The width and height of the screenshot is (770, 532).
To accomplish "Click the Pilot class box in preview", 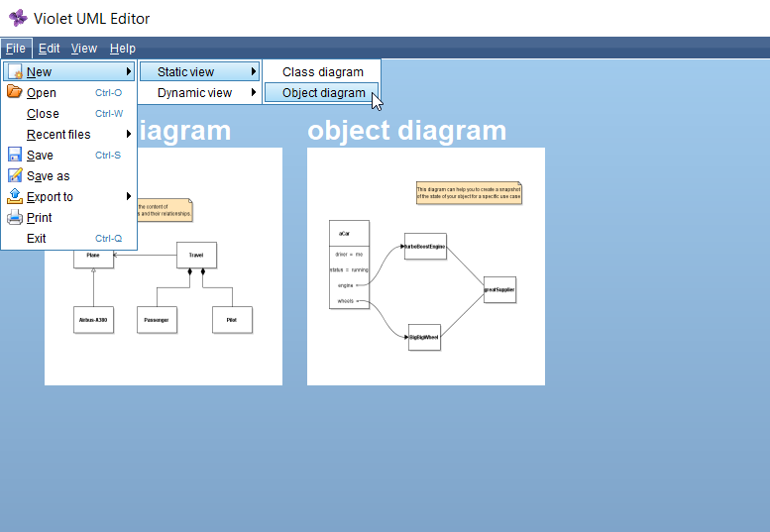I will click(232, 320).
